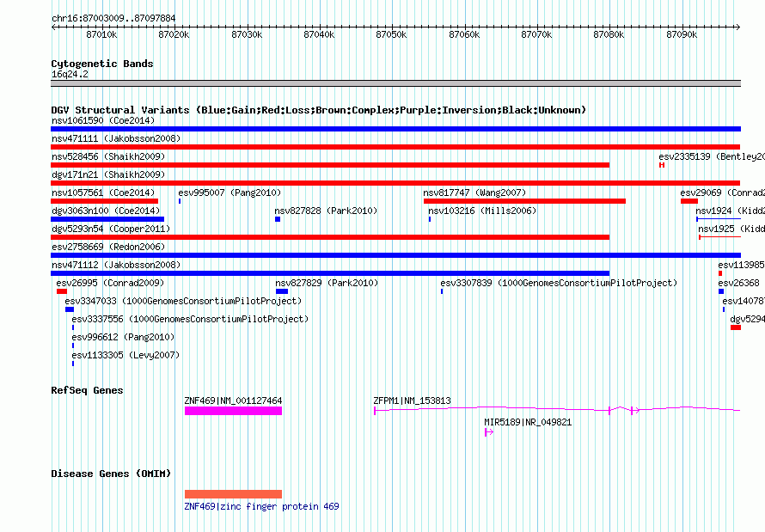Click the 16q24.2 band label
This screenshot has width=765, height=532.
[70, 74]
